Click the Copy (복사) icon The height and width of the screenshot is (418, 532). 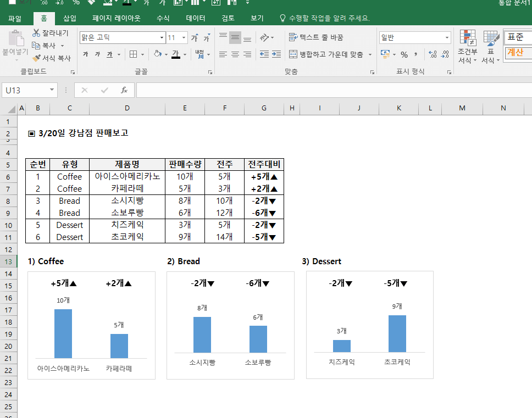[36, 46]
